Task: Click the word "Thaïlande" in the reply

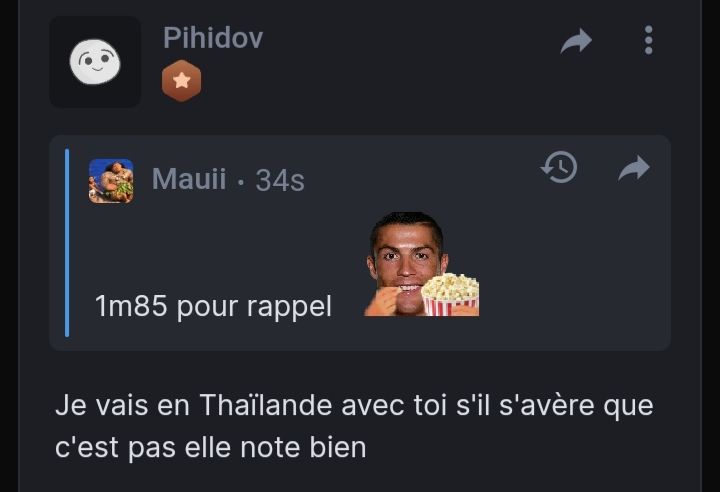Action: click(266, 405)
